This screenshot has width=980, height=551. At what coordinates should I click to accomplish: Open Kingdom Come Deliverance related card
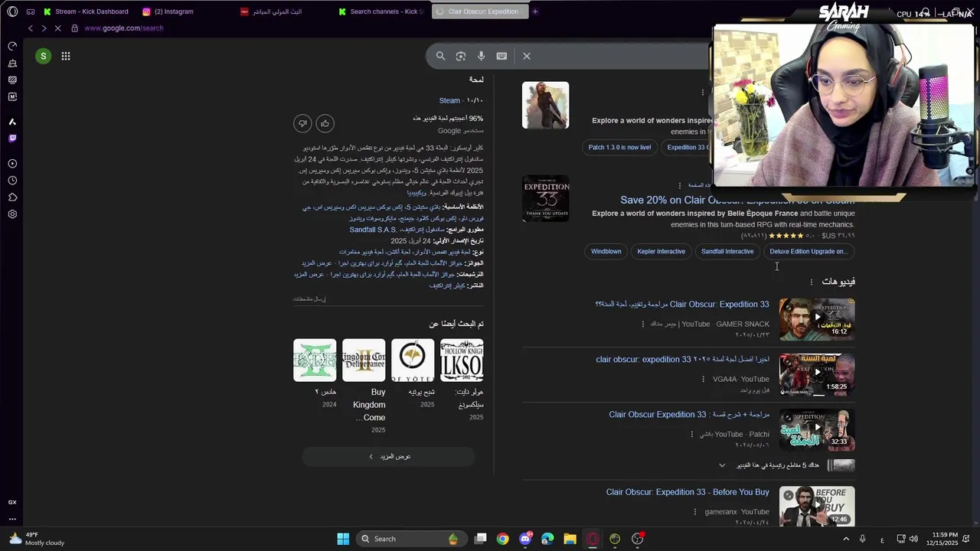(364, 386)
